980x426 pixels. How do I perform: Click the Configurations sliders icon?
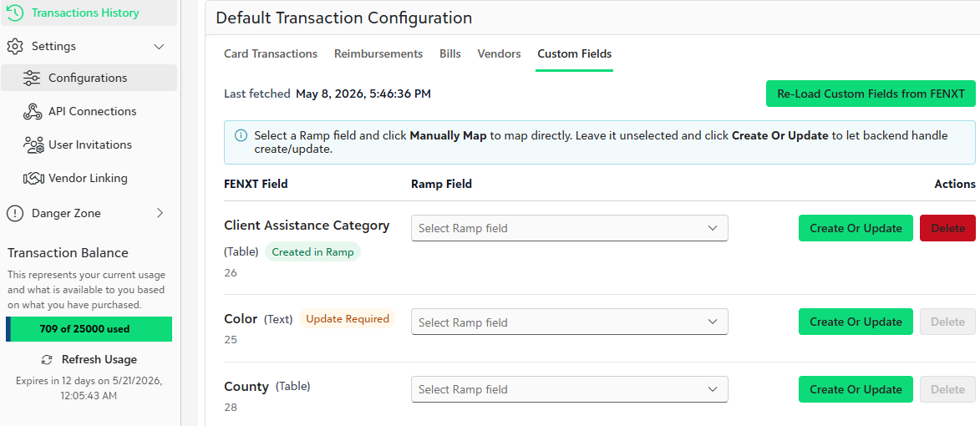(x=31, y=78)
